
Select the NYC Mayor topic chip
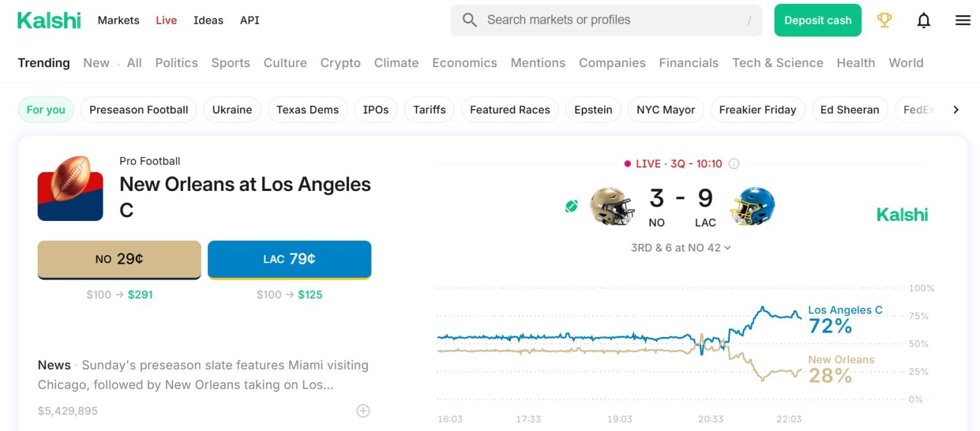coord(665,110)
